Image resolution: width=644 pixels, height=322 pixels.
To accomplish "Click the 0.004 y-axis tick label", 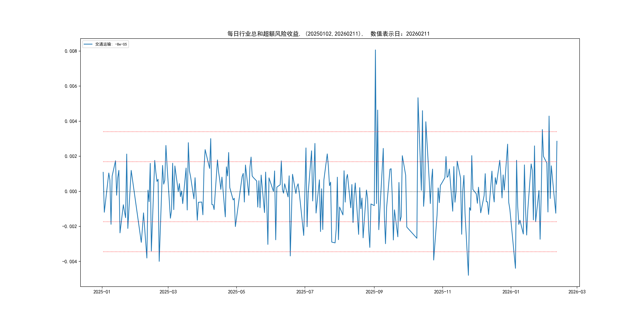I will point(71,121).
